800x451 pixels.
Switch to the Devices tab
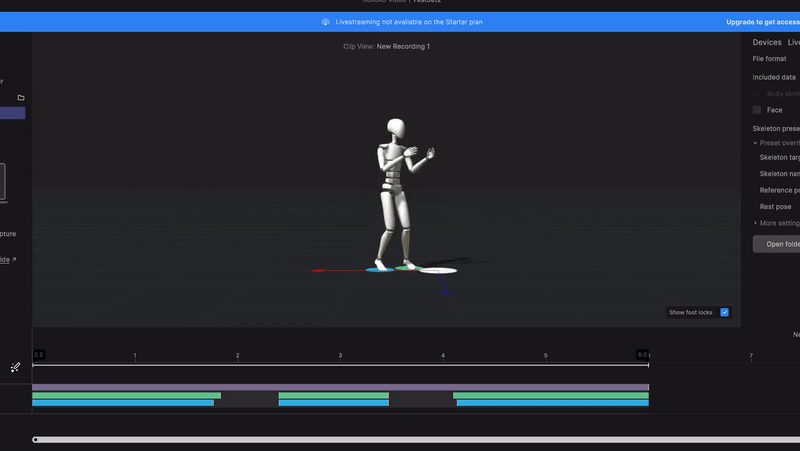767,43
